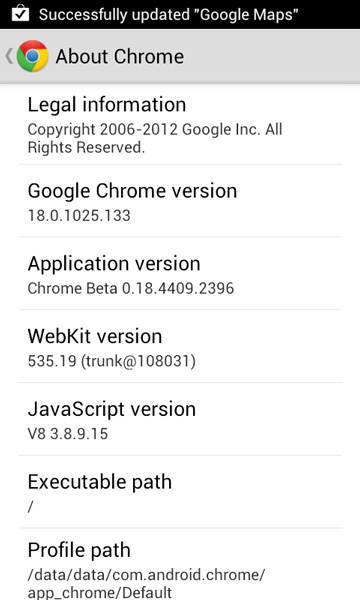Image resolution: width=360 pixels, height=600 pixels.
Task: Tap the Play Store bag notification icon
Action: coord(20,13)
